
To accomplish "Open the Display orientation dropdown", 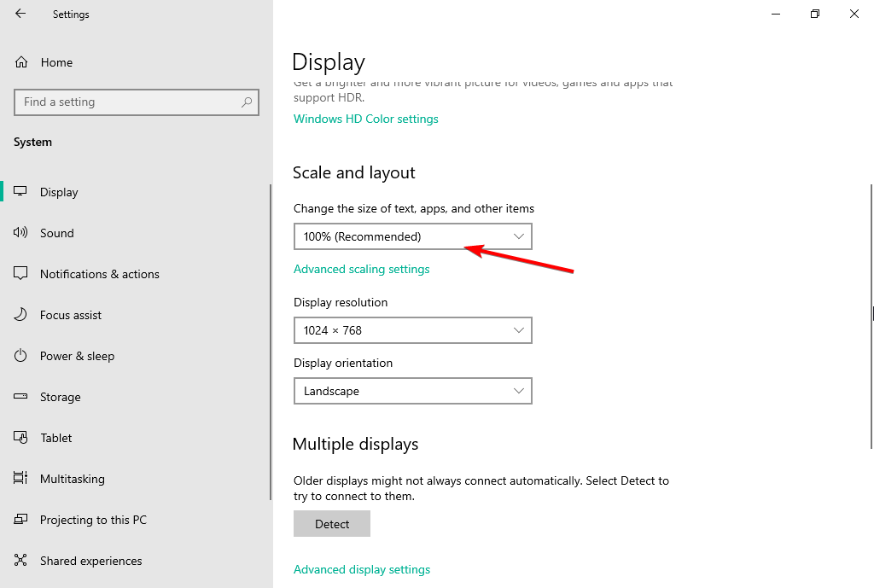I will point(412,391).
